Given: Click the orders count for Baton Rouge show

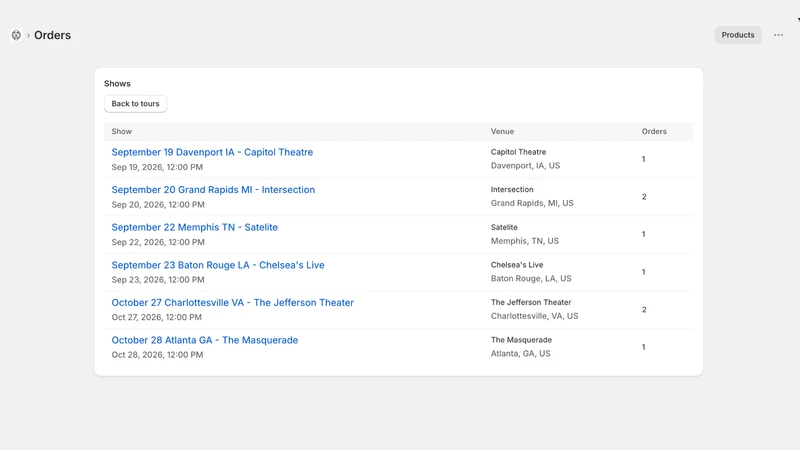Looking at the screenshot, I should point(643,272).
